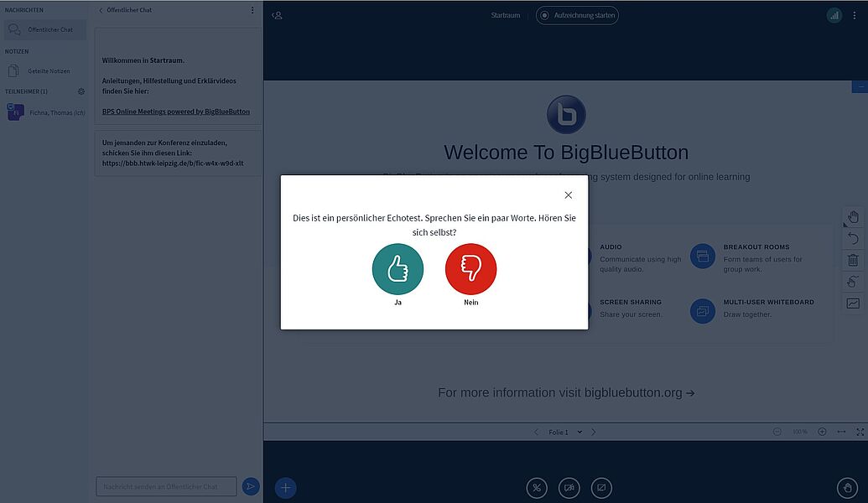Send chat message with arrow button
The width and height of the screenshot is (868, 503).
[x=251, y=486]
